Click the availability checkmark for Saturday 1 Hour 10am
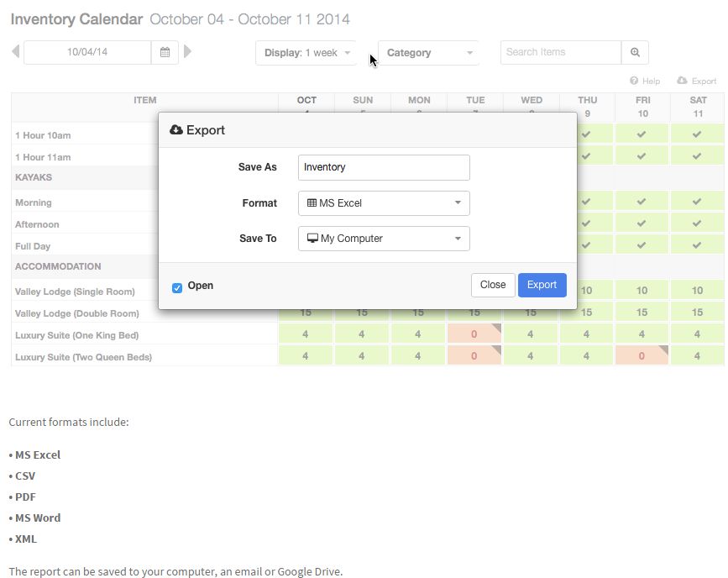Viewport: 728px width, 578px height. [x=697, y=134]
